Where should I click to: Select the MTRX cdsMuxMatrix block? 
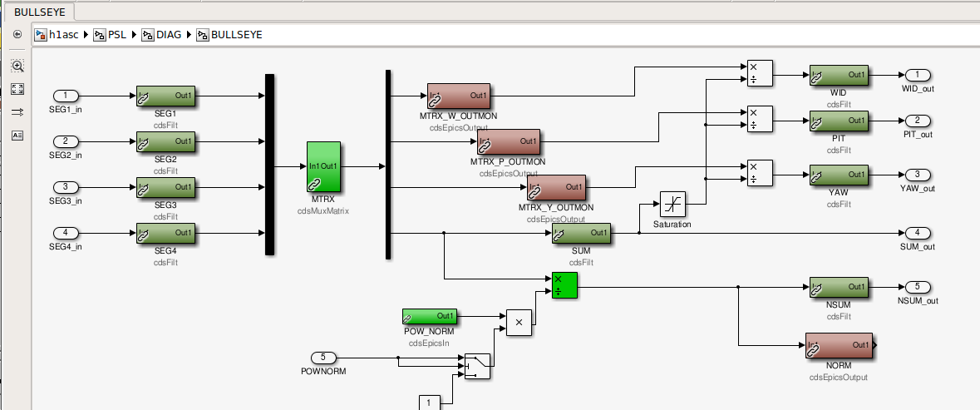tap(323, 166)
